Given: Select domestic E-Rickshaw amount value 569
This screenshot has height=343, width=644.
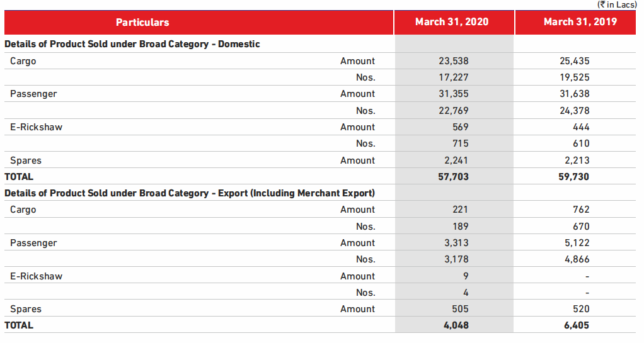Looking at the screenshot, I should coord(459,127).
